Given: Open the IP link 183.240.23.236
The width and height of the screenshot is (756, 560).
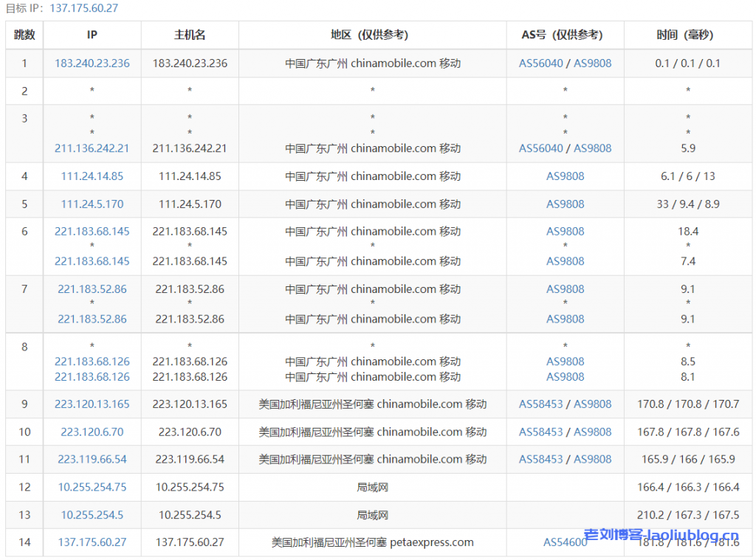Looking at the screenshot, I should (92, 63).
